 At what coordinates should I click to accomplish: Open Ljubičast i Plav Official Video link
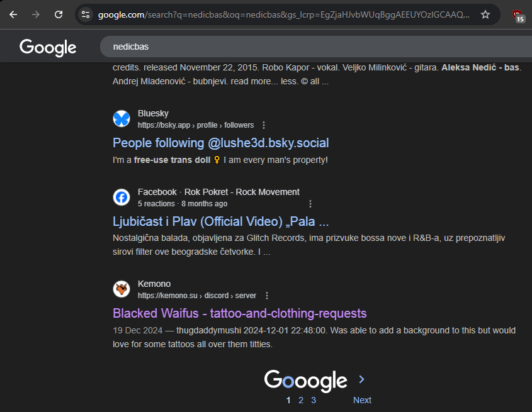[x=220, y=221]
